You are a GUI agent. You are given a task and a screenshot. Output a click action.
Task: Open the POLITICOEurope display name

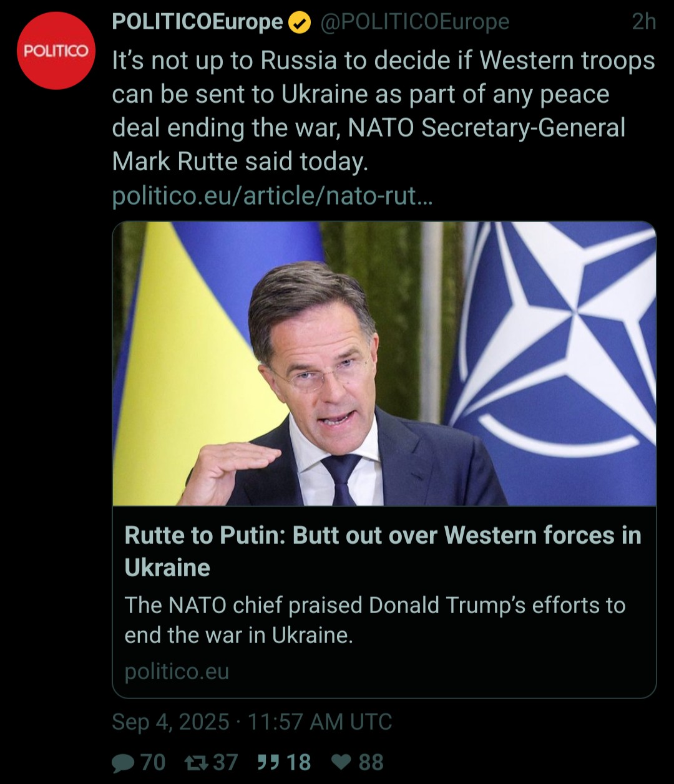pos(197,22)
